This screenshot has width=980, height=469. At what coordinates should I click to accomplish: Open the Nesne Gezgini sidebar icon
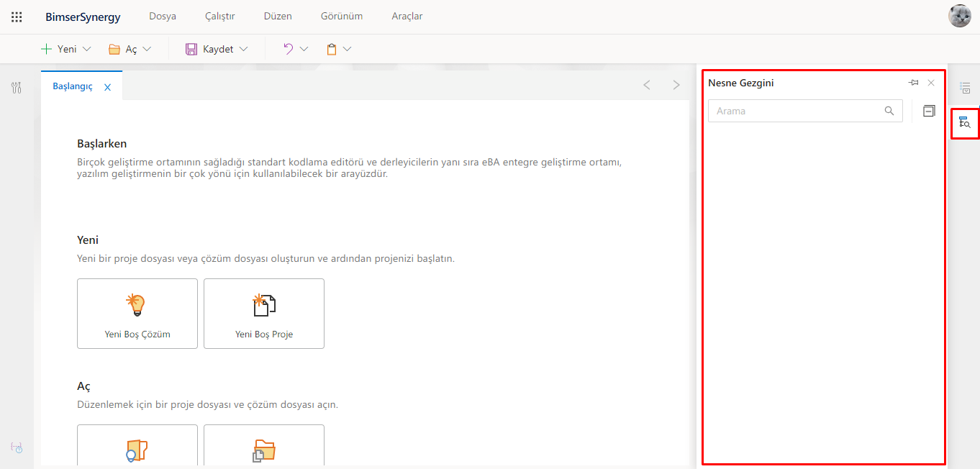coord(965,123)
